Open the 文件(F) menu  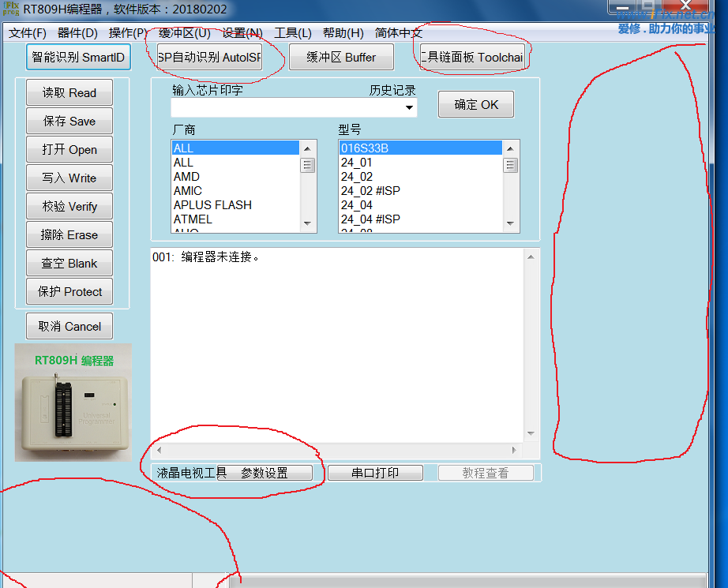pyautogui.click(x=28, y=33)
